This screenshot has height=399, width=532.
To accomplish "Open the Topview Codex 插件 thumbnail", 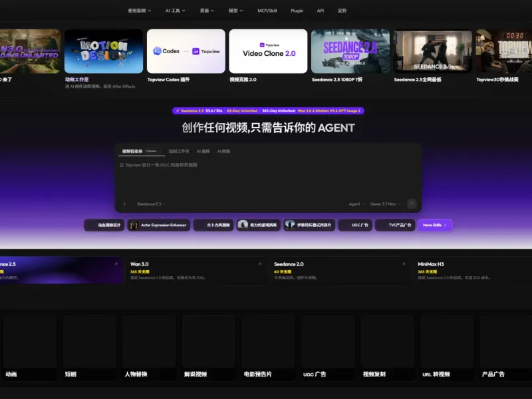I will (x=186, y=51).
